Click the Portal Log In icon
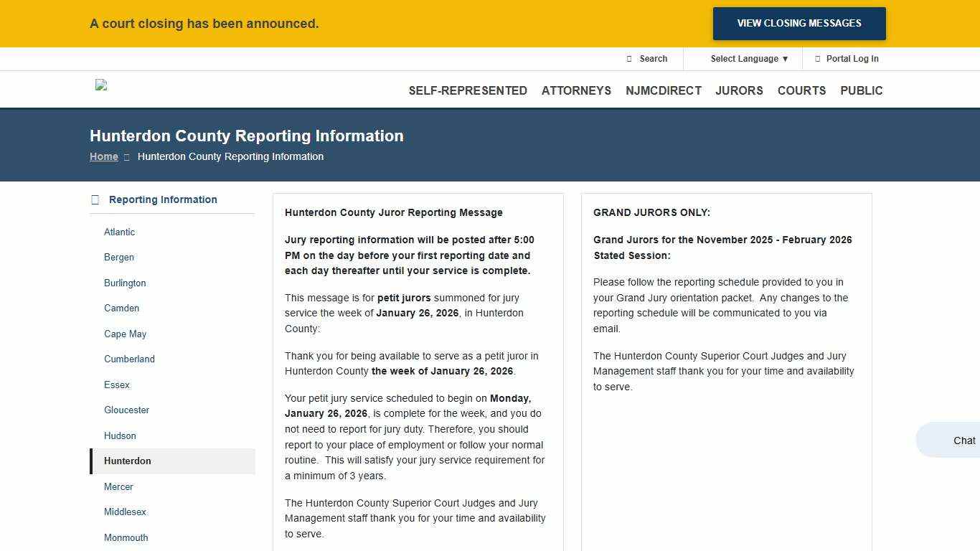This screenshot has width=980, height=551. [x=817, y=59]
